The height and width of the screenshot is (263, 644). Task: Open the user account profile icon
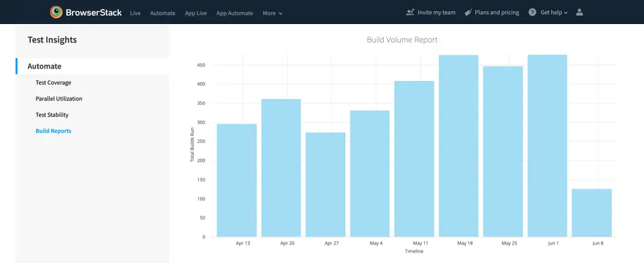(580, 12)
